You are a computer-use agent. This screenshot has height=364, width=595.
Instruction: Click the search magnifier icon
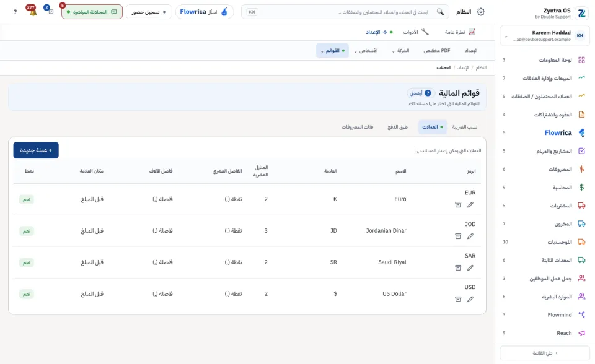[440, 12]
